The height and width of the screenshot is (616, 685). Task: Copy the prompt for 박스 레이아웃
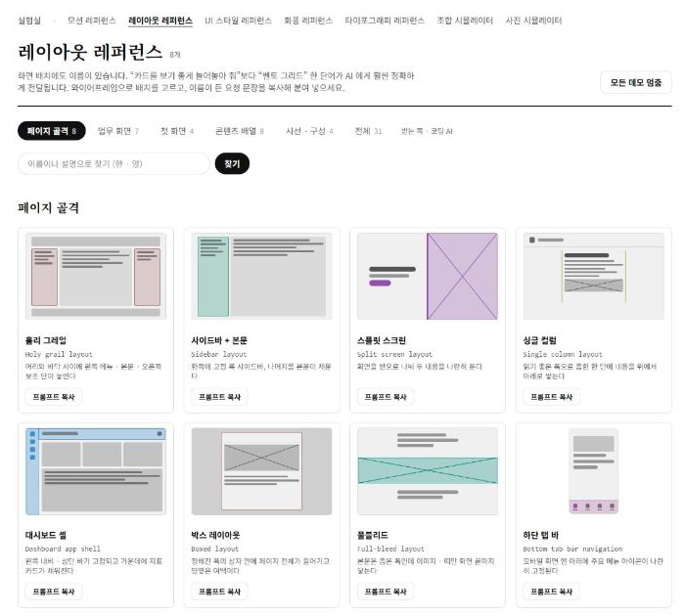pos(220,592)
